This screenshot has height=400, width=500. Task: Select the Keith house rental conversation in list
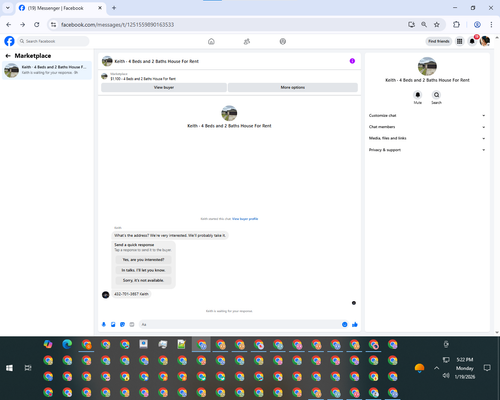47,70
